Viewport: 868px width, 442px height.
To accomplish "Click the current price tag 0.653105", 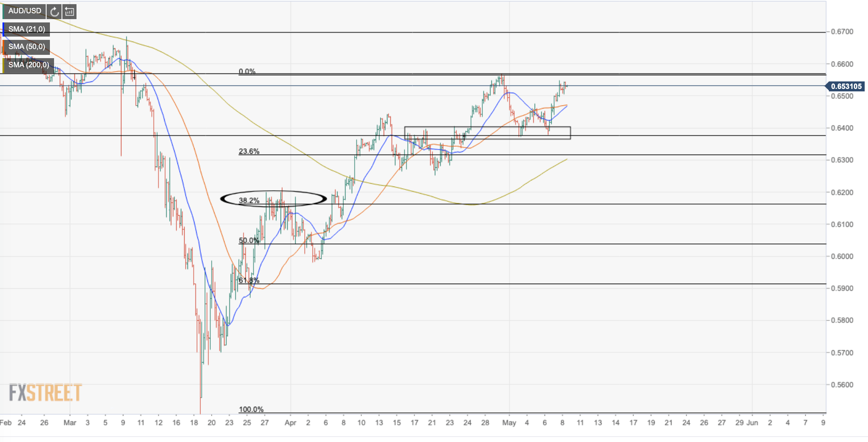I will (846, 86).
